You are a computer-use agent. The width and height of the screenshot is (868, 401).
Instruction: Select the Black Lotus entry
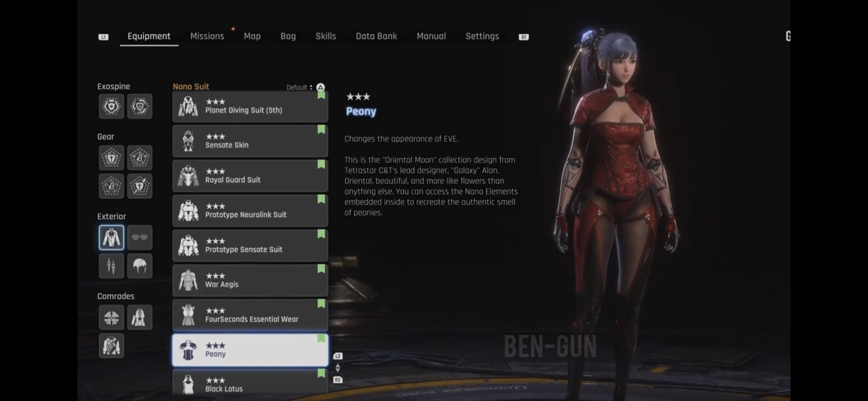[250, 382]
